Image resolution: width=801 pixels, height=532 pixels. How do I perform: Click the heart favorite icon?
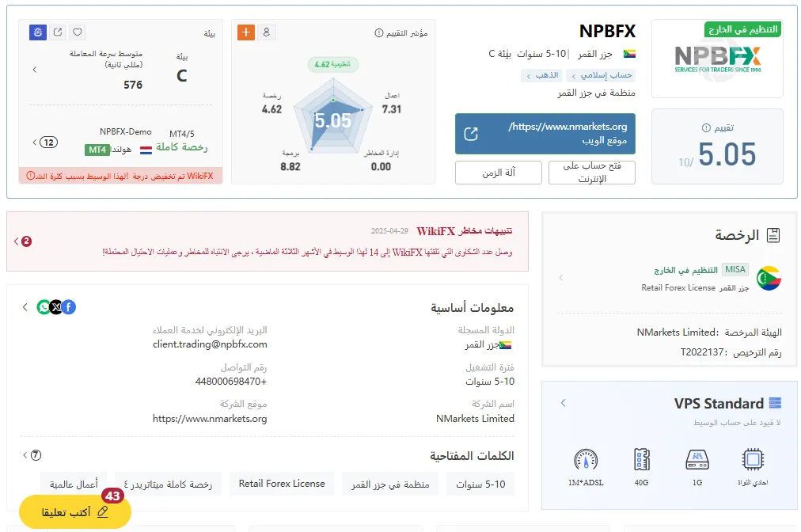[77, 32]
